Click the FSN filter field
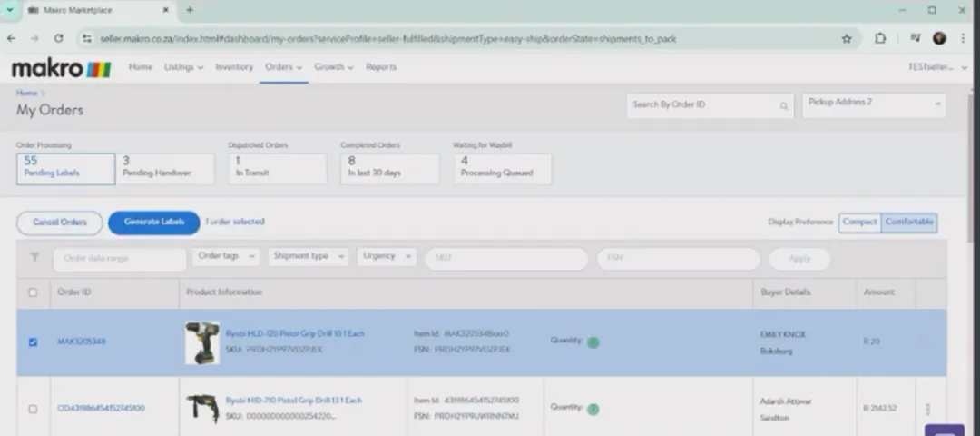 coord(678,259)
